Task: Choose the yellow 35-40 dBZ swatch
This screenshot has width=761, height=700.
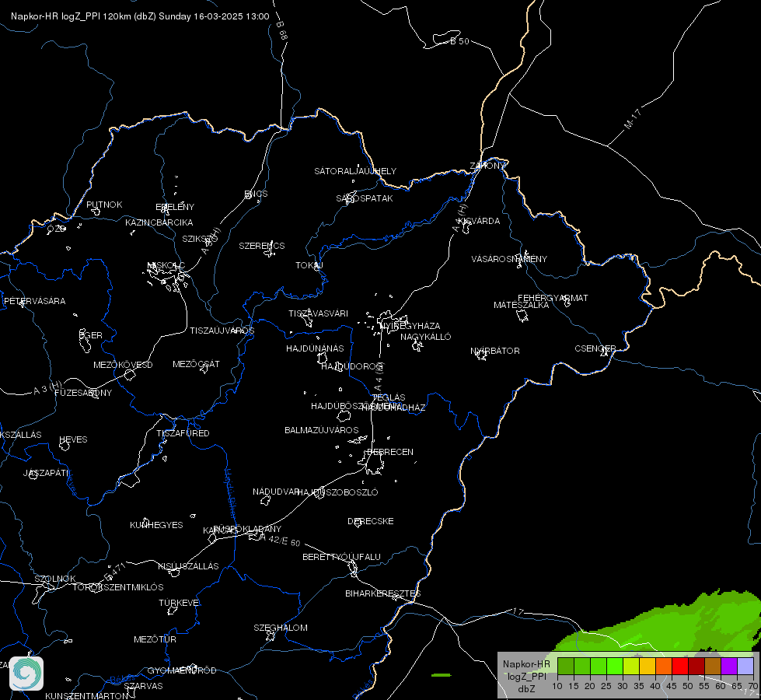Action: point(648,666)
